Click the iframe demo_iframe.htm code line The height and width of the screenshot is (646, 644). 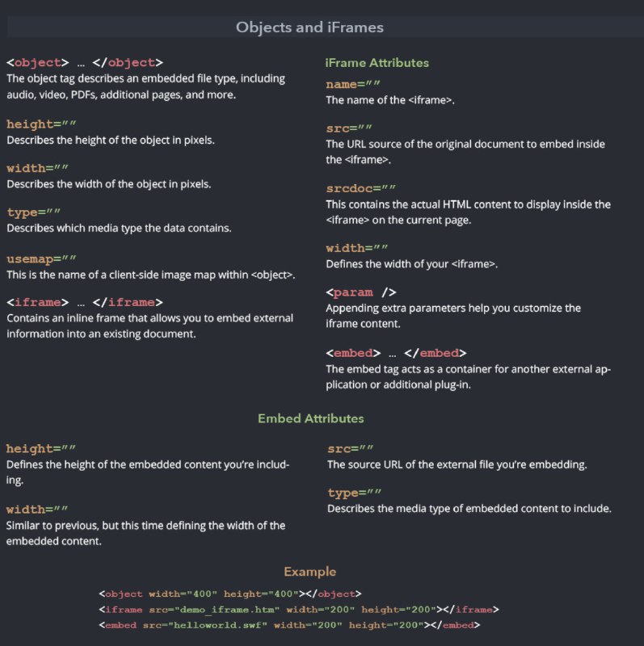pos(299,610)
